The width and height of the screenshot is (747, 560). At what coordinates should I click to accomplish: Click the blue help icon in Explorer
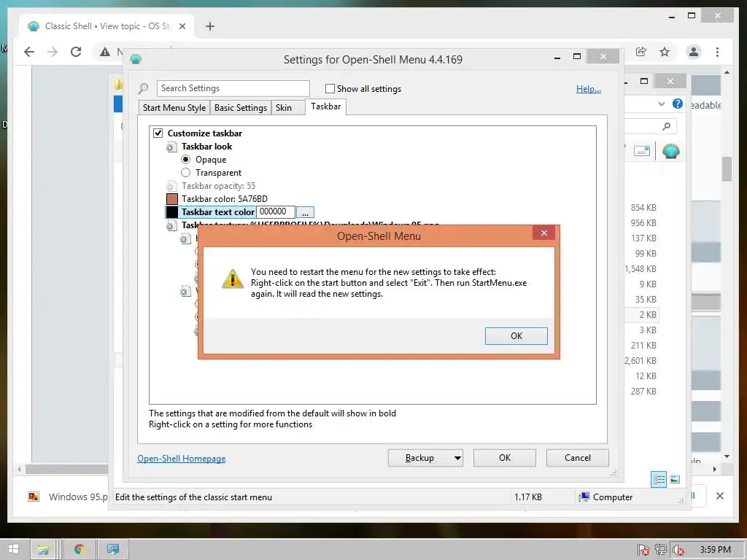(677, 104)
